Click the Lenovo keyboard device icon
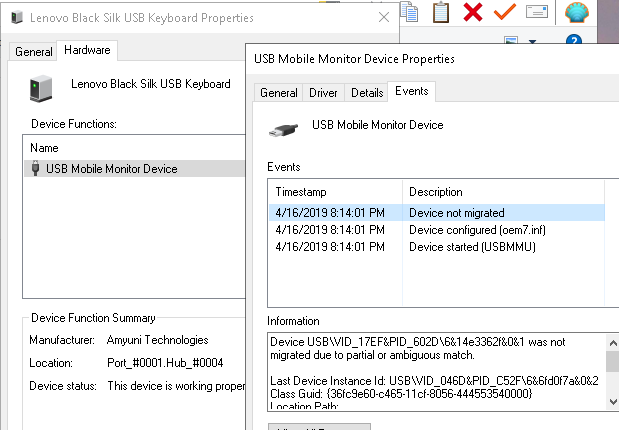This screenshot has height=430, width=619. click(x=41, y=88)
